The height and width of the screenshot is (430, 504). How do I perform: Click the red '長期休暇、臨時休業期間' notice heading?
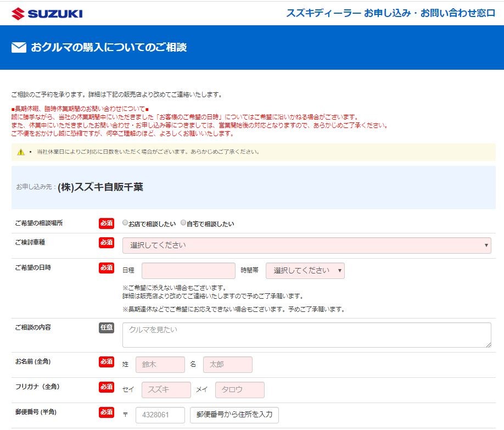80,109
